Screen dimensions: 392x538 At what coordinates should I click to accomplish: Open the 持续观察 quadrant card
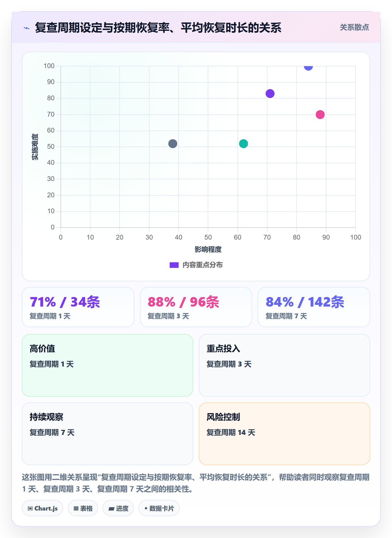(108, 434)
